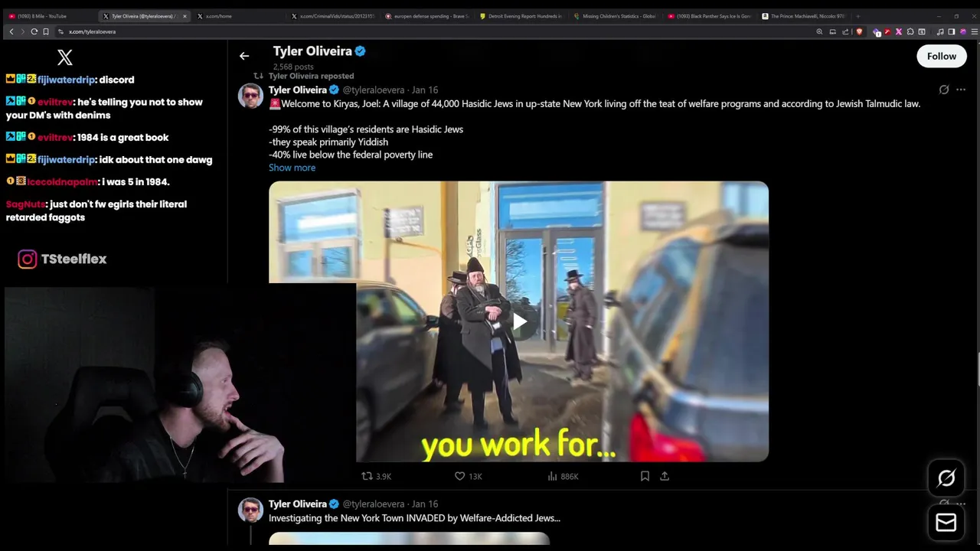
Task: Go back using the profile back arrow
Action: click(243, 56)
